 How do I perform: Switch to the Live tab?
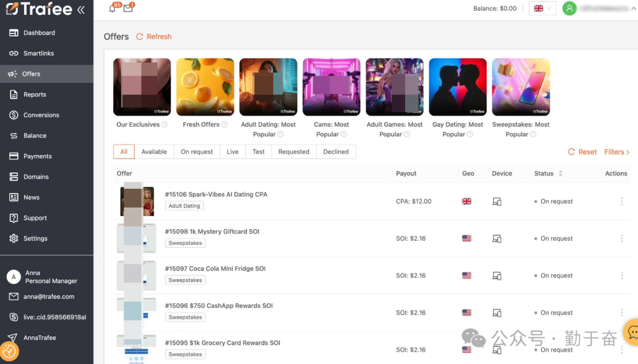pos(232,152)
